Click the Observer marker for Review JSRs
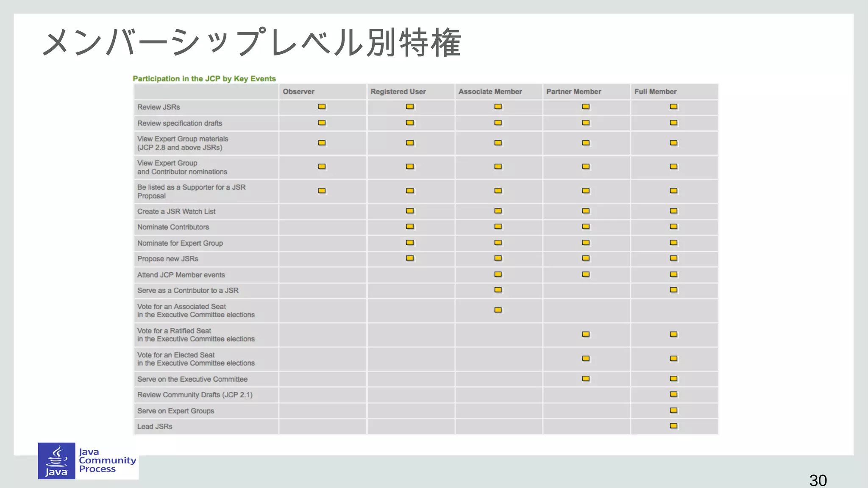This screenshot has width=868, height=488. click(x=322, y=107)
